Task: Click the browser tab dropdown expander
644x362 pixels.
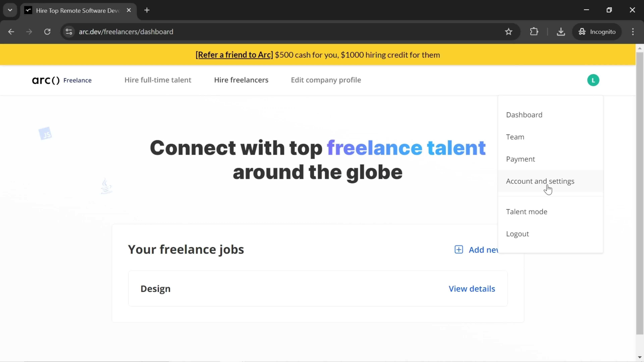Action: (x=10, y=10)
